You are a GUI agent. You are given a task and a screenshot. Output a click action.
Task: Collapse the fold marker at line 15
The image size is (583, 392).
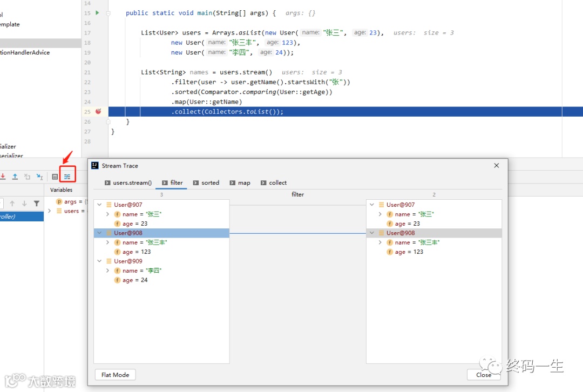pos(108,13)
